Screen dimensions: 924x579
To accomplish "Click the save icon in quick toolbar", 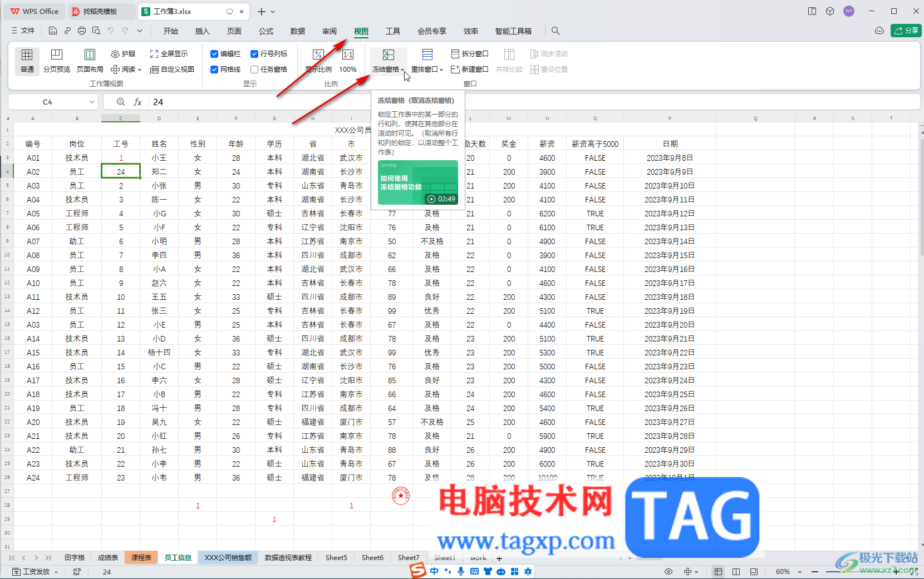I will point(53,31).
